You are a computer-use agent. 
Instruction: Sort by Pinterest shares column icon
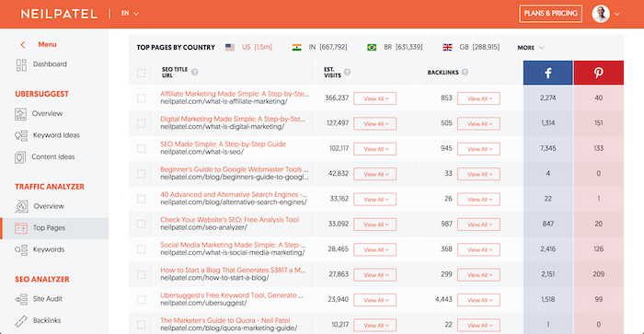598,73
